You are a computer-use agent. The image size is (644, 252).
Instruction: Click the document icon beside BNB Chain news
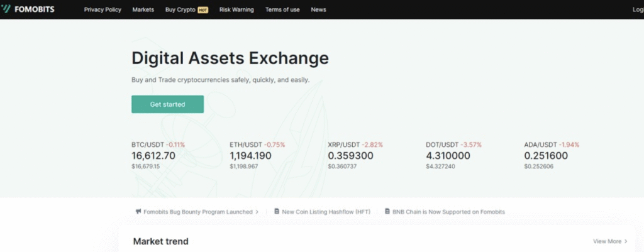pos(387,212)
